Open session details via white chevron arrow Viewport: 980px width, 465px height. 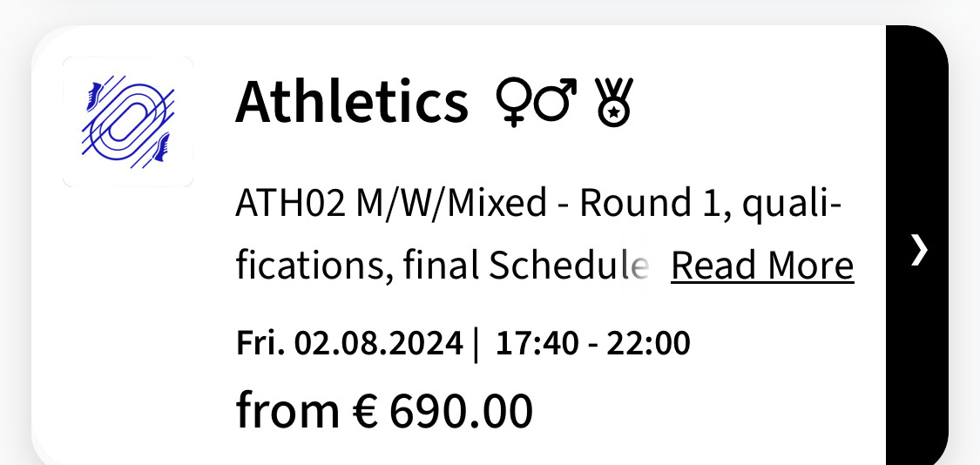(x=918, y=250)
